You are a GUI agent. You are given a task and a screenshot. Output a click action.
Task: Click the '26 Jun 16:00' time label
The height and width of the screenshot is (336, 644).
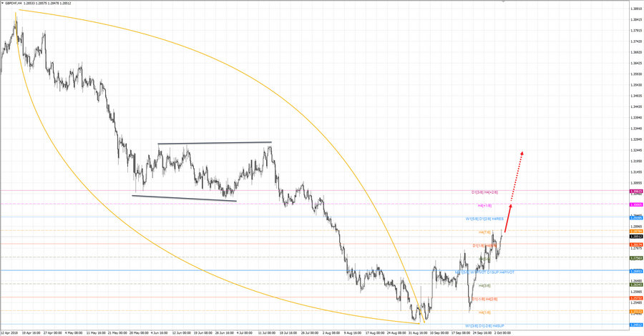coord(225,333)
